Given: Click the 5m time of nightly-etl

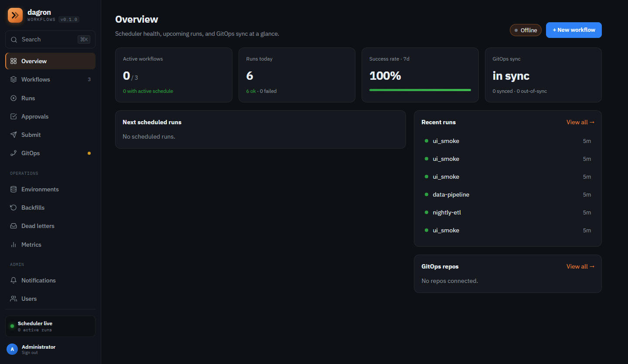Looking at the screenshot, I should pos(587,213).
